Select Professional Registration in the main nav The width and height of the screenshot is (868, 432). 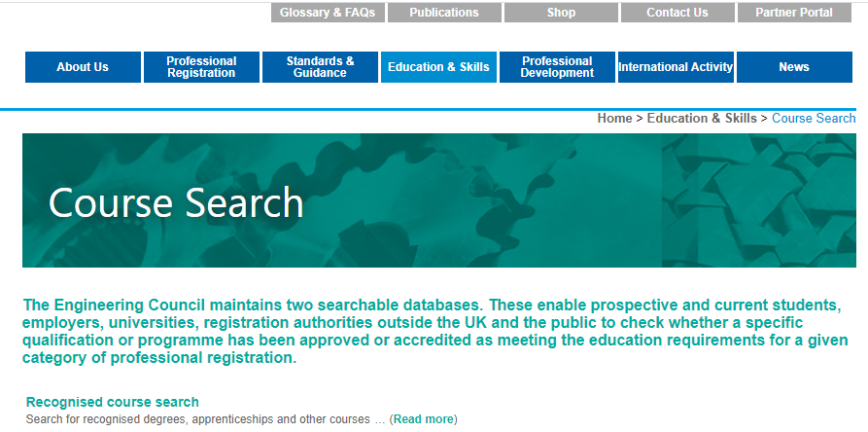coord(201,67)
